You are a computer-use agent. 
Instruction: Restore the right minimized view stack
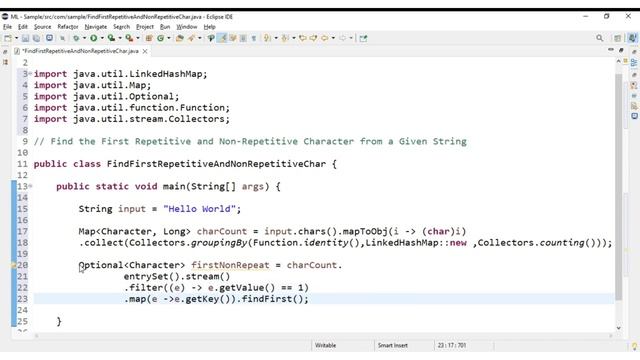634,52
